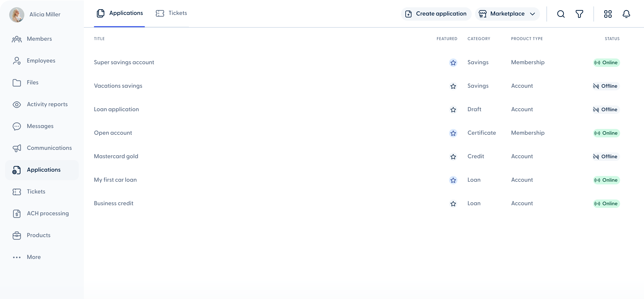Click the Online status badge for Business credit
Screen dimensions: 644x299
coord(606,204)
